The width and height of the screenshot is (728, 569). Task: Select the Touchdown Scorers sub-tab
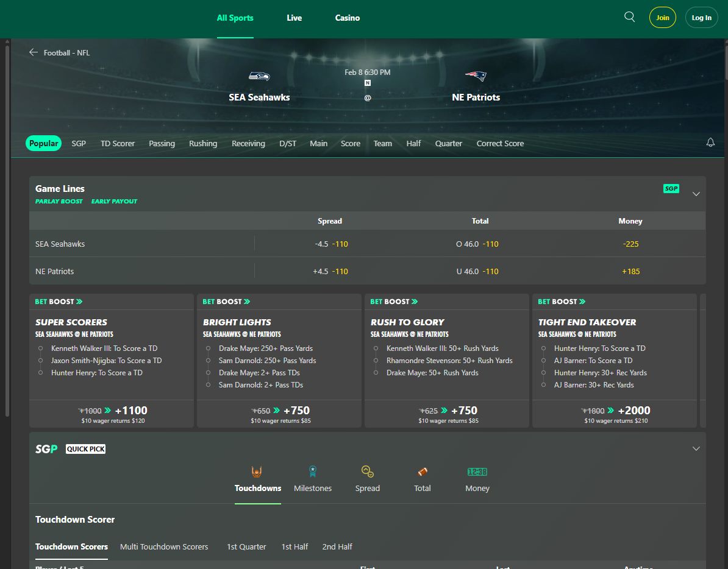[71, 546]
